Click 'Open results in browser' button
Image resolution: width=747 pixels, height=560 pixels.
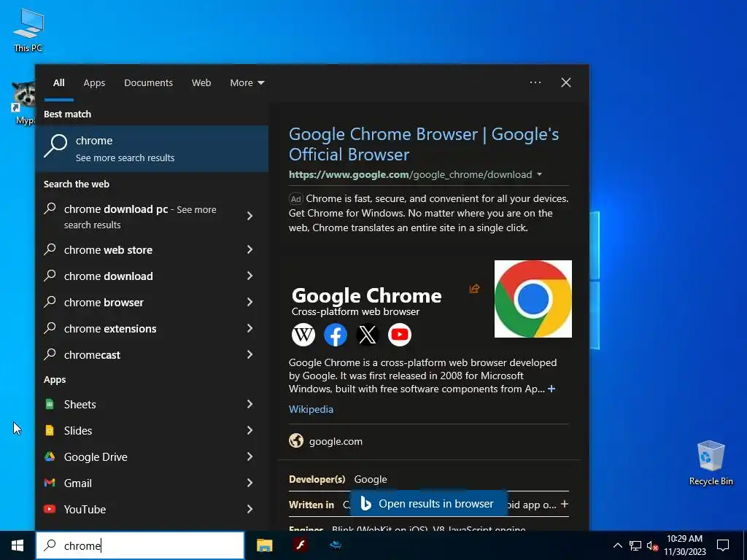click(429, 503)
